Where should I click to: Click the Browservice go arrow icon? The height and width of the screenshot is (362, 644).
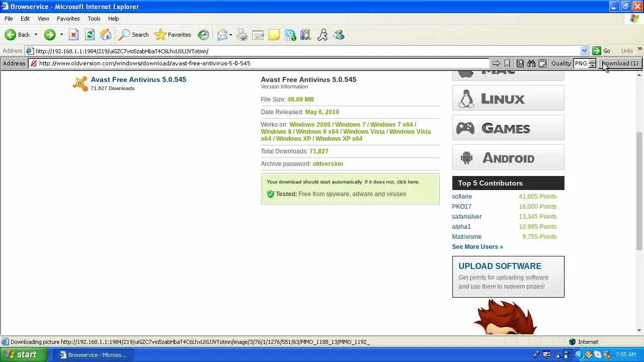pos(496,63)
